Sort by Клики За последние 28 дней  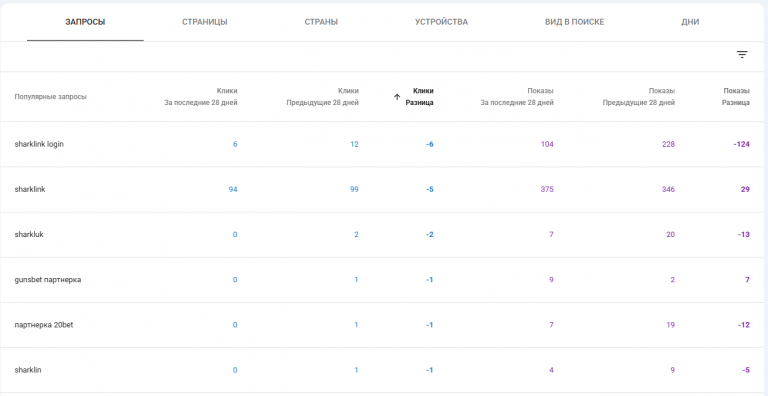[x=201, y=97]
